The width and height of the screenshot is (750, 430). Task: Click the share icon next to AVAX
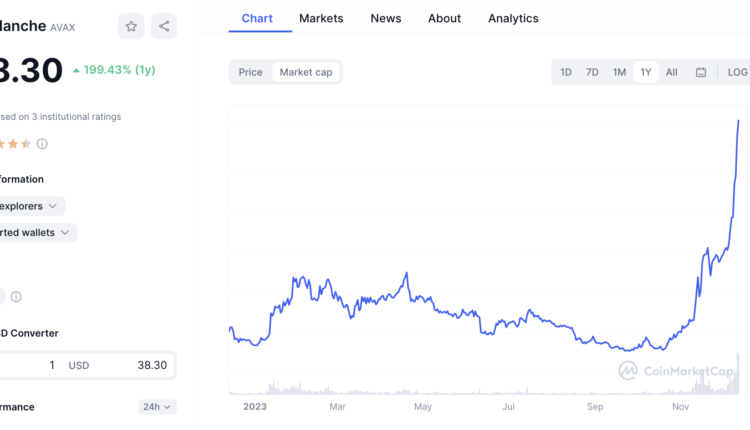click(164, 26)
